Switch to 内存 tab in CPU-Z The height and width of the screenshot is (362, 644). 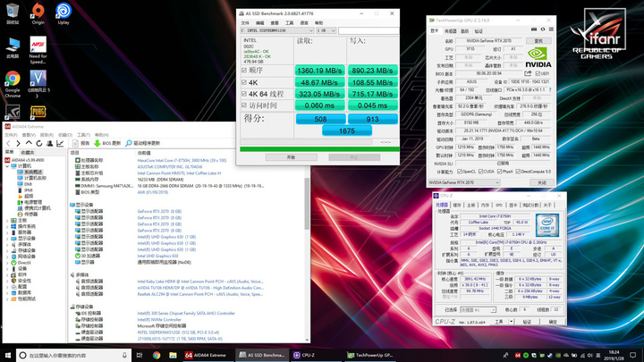pos(485,205)
